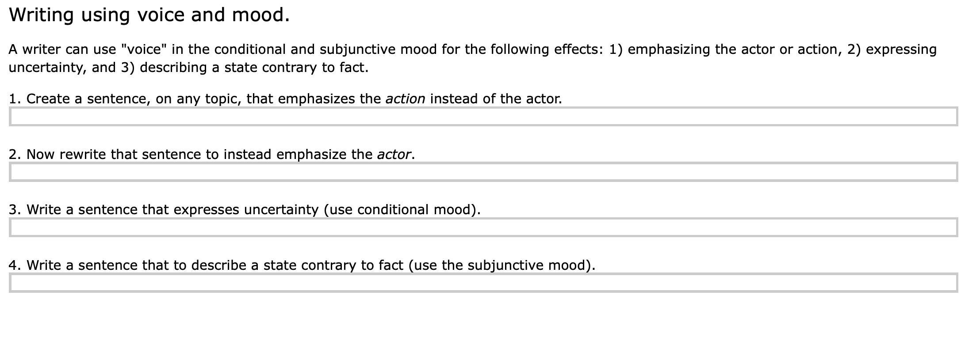
Task: Click 'uncertainty, and 3) describing a state' intro line
Action: click(188, 68)
